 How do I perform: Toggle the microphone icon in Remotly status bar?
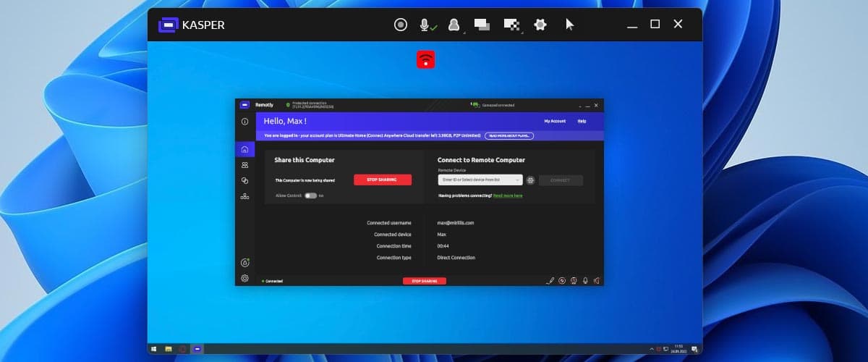(x=585, y=281)
